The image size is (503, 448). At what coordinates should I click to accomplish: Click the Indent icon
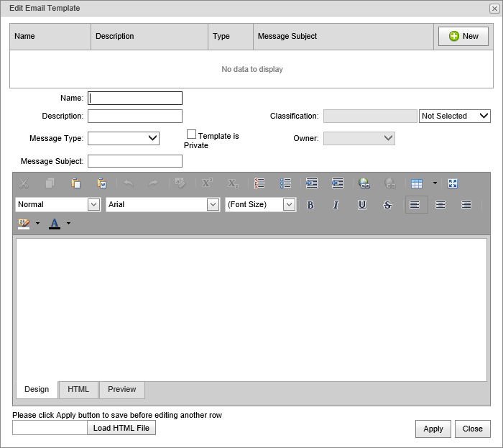tap(311, 183)
